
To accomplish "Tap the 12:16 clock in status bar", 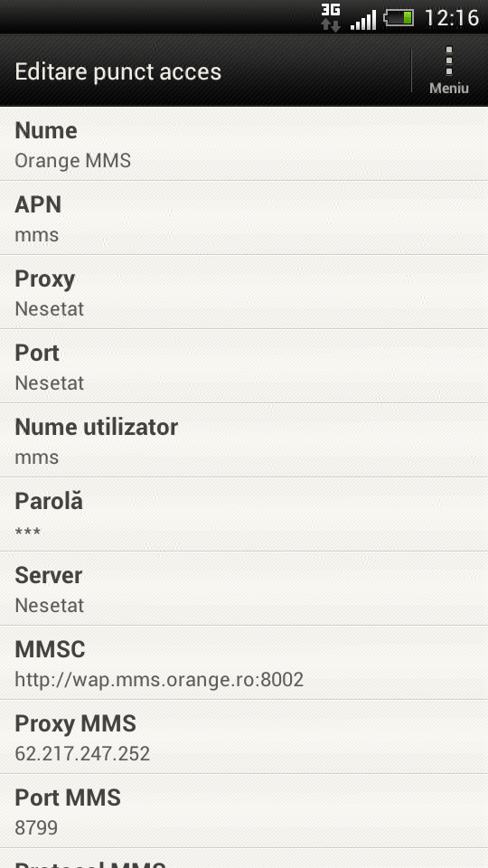I will (452, 18).
